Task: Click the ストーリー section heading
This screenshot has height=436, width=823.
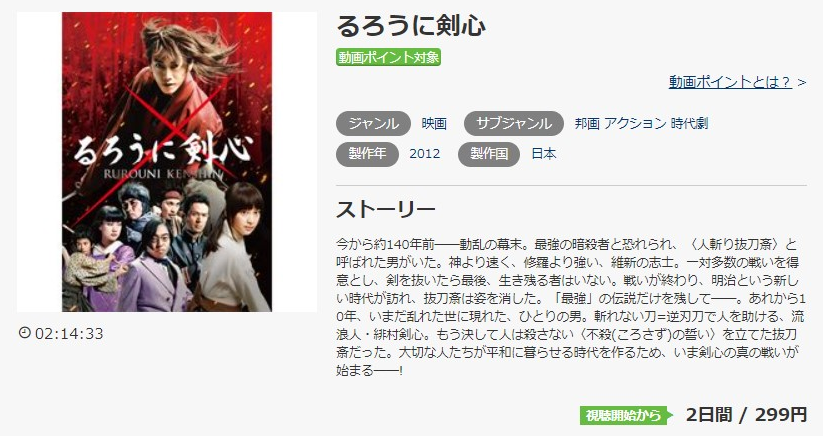Action: pyautogui.click(x=386, y=210)
